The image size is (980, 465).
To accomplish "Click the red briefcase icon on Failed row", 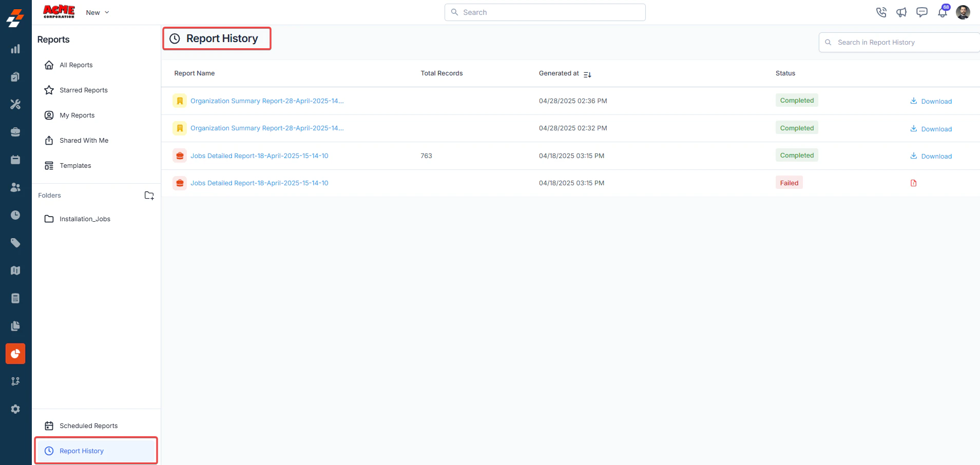I will [180, 183].
